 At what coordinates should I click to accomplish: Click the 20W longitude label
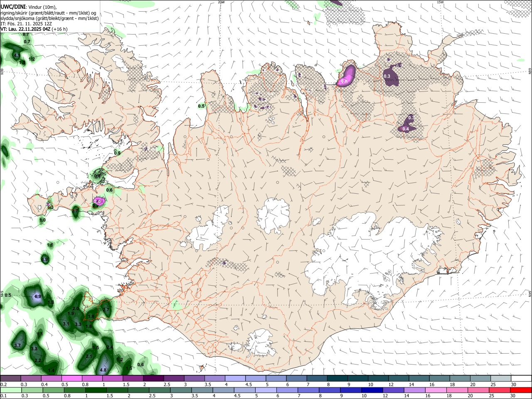point(221,2)
